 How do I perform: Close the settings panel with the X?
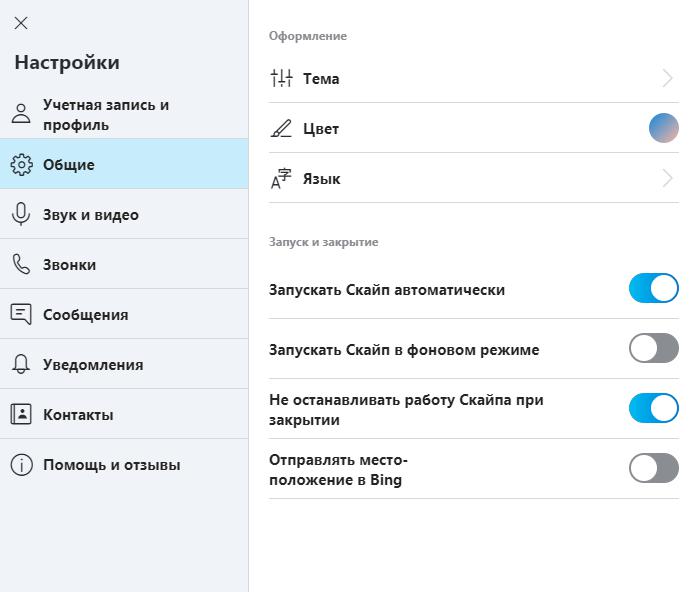[21, 23]
